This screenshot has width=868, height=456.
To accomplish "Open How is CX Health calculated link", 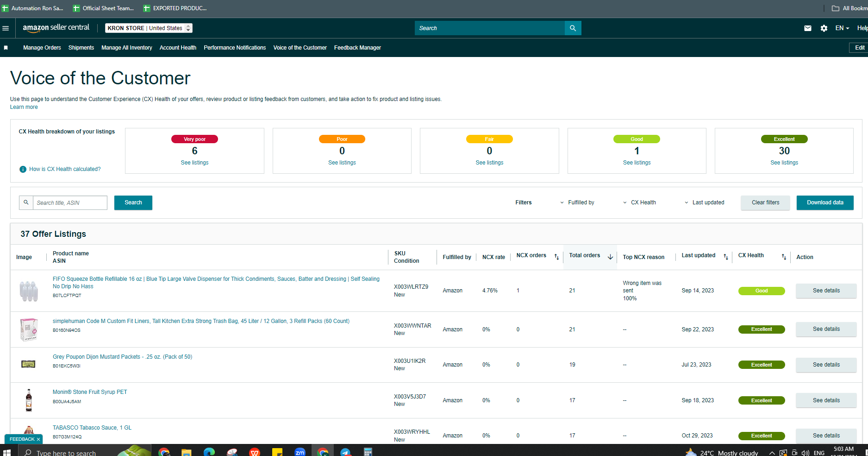I will [x=65, y=169].
